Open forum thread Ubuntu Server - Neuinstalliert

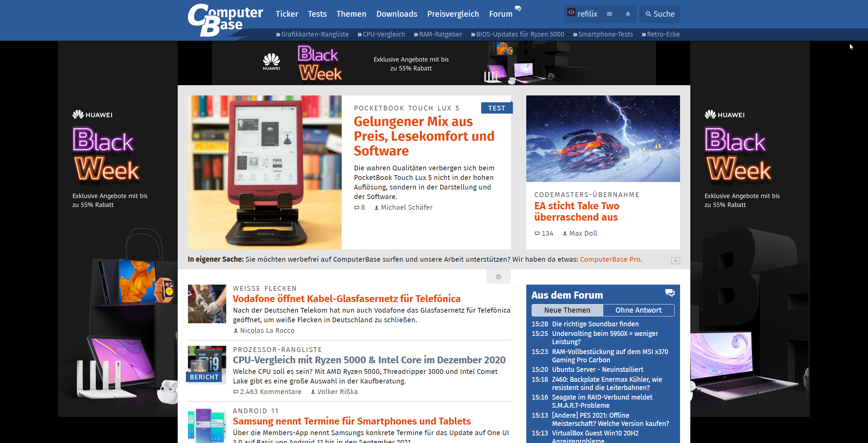coord(597,369)
